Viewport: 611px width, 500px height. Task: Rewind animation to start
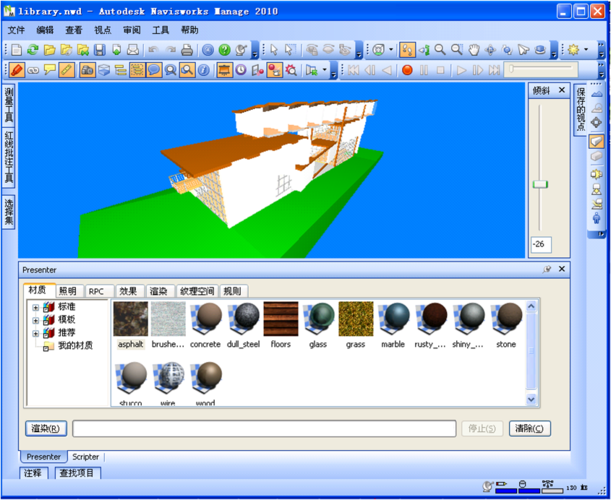click(x=353, y=70)
